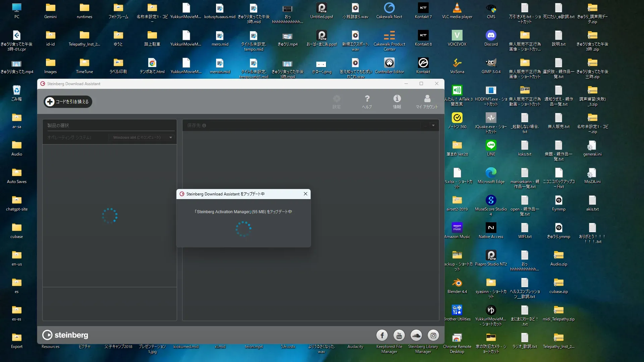
Task: Open Steinberg SoundCloud icon
Action: point(416,335)
